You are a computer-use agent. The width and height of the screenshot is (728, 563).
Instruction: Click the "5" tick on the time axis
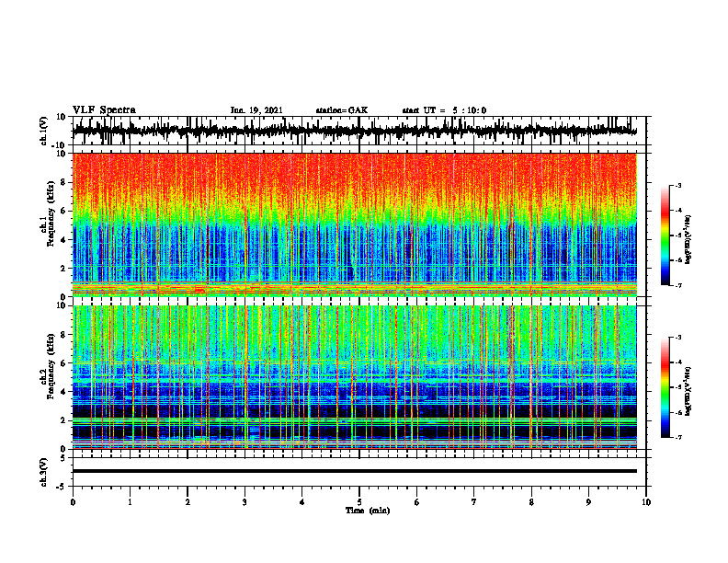pyautogui.click(x=359, y=502)
